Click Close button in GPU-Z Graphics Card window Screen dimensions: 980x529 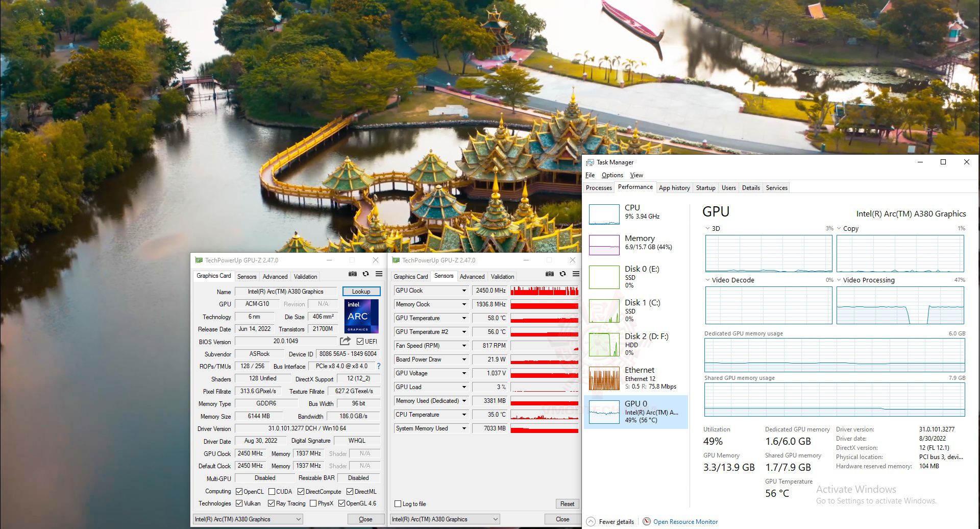[365, 519]
